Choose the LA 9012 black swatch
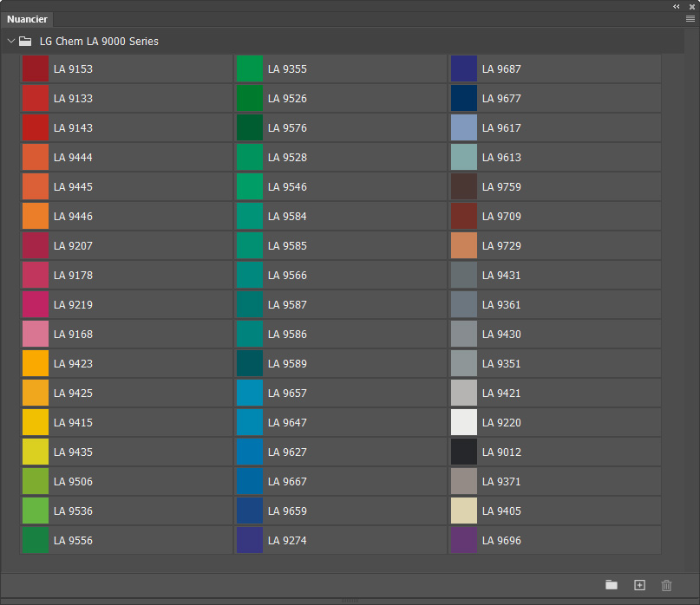Image resolution: width=700 pixels, height=605 pixels. click(x=464, y=452)
